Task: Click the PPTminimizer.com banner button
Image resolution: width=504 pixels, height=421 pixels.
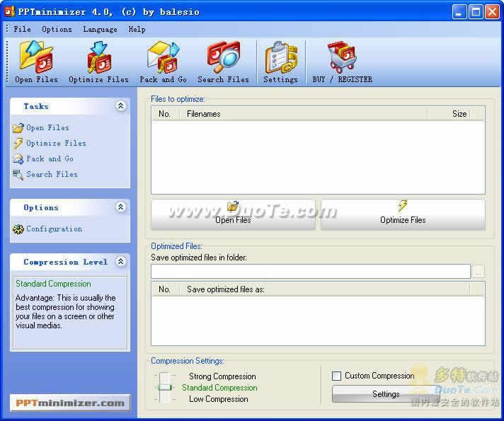Action: [70, 403]
